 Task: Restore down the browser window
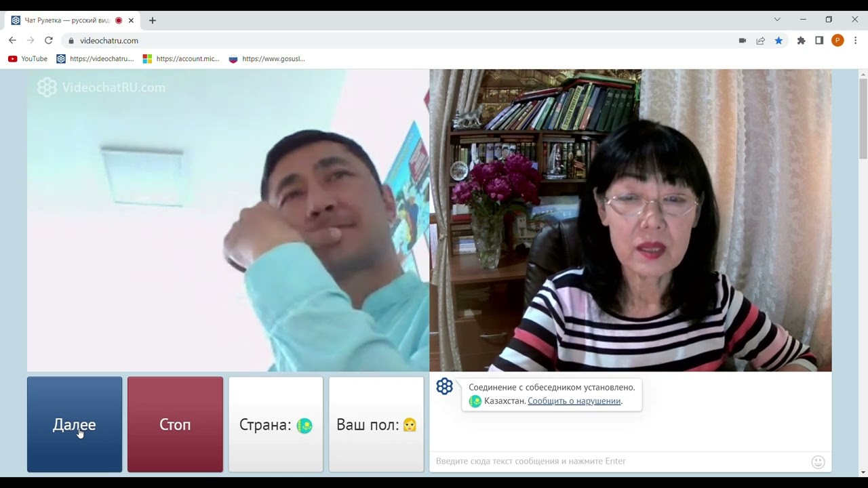829,20
